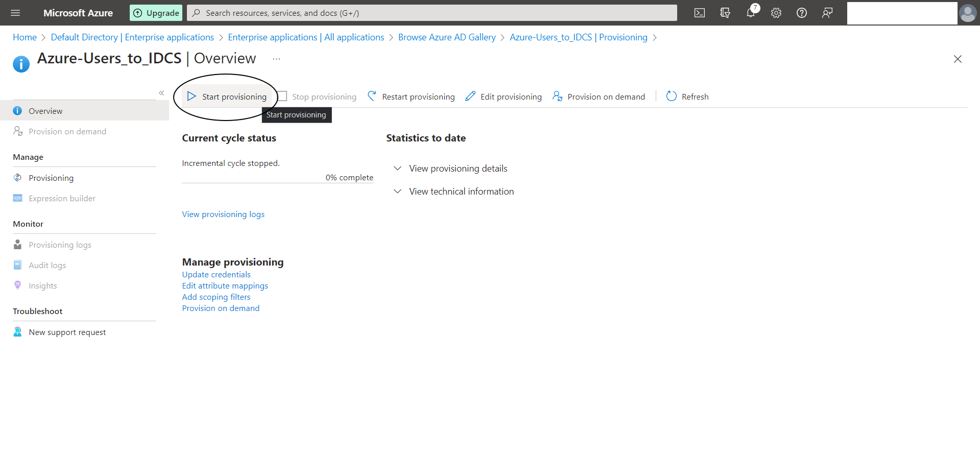Screen dimensions: 980x455
Task: Click Restart provisioning in the toolbar
Action: point(411,97)
